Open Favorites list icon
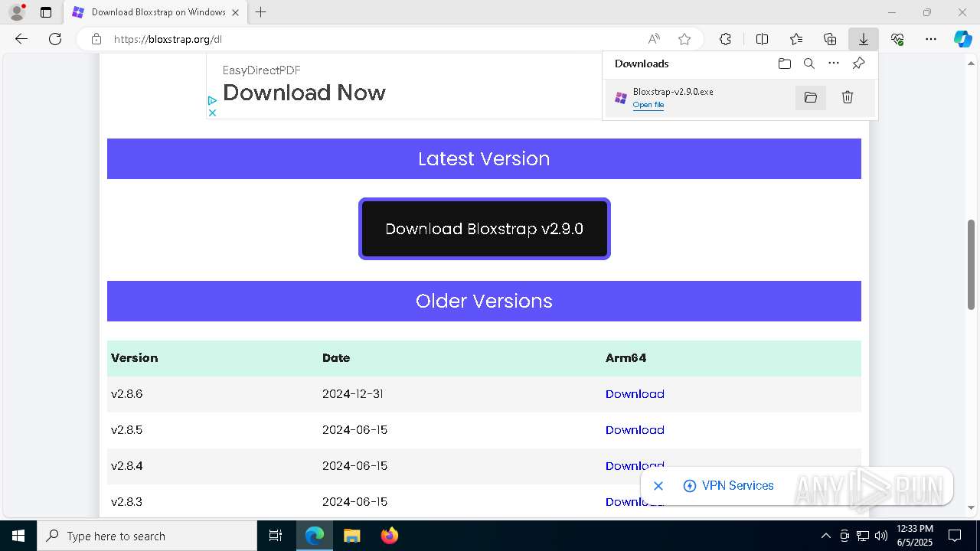The image size is (980, 551). 796,39
